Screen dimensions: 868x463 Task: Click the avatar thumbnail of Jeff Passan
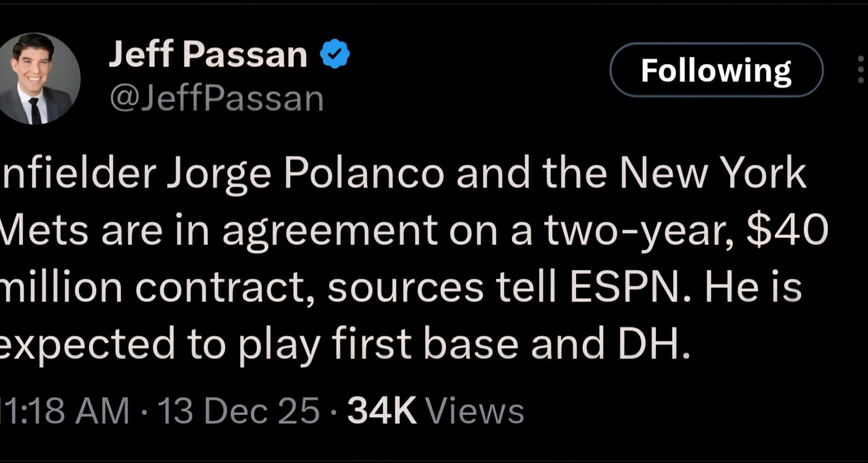pyautogui.click(x=40, y=78)
